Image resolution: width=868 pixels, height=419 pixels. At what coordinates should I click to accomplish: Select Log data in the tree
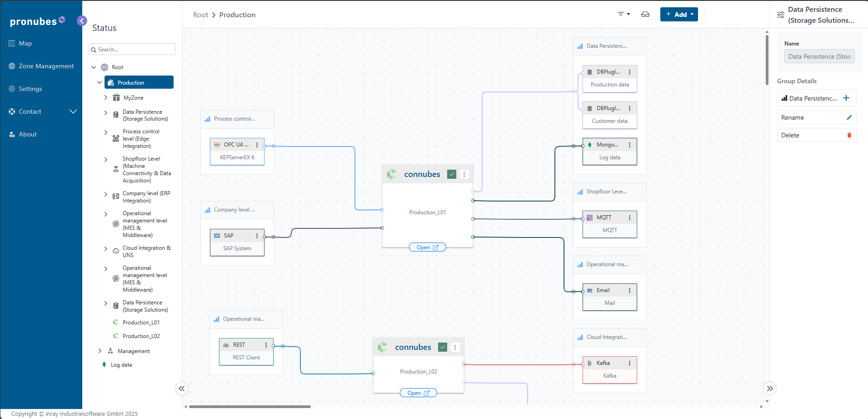(121, 365)
